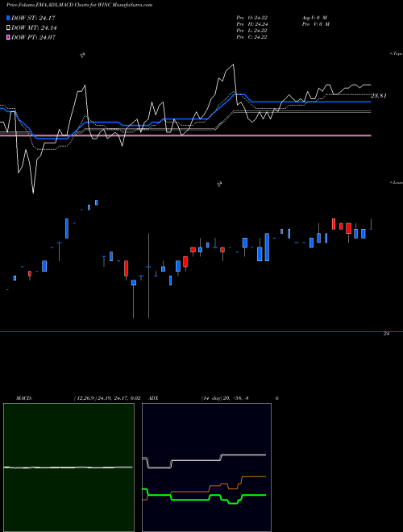
Task: Click the 'MACD:' panel heading
Action: pyautogui.click(x=24, y=398)
